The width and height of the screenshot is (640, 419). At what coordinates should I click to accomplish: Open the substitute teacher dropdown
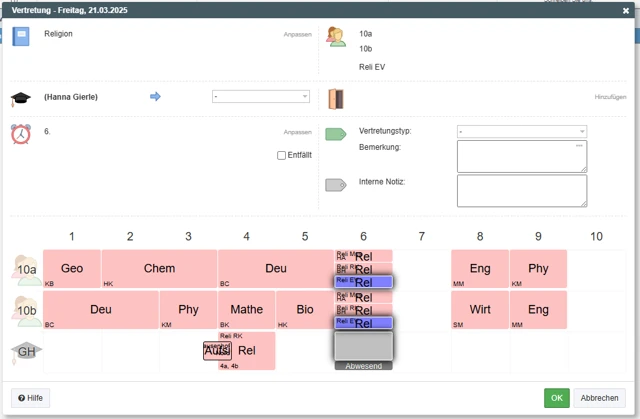coord(261,97)
